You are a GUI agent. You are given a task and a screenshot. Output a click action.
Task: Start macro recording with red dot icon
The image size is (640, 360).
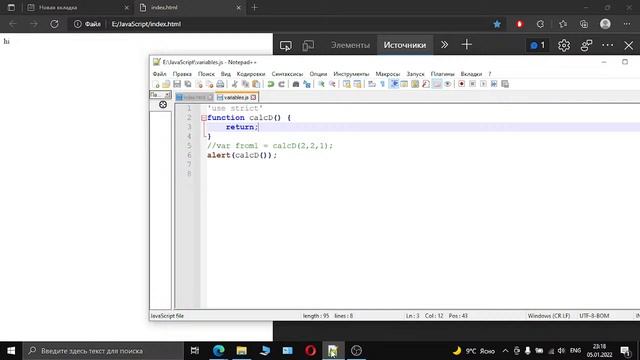click(x=461, y=84)
